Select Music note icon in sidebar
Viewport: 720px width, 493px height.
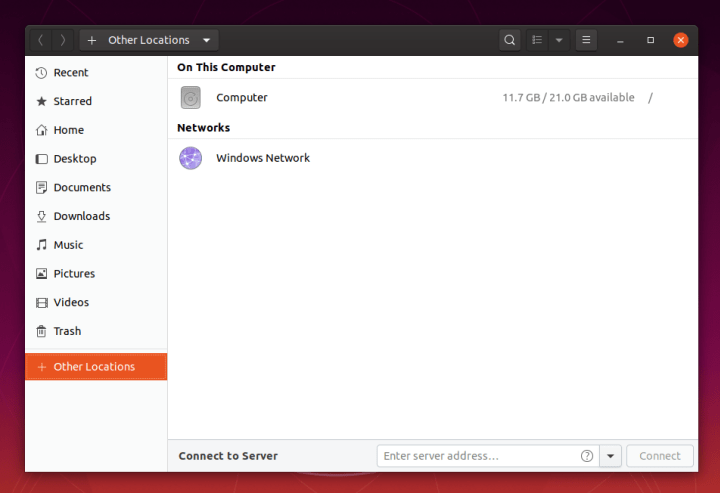[41, 245]
